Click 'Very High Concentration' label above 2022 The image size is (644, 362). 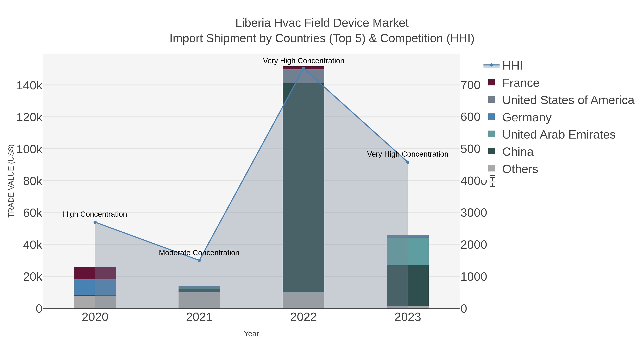[304, 61]
